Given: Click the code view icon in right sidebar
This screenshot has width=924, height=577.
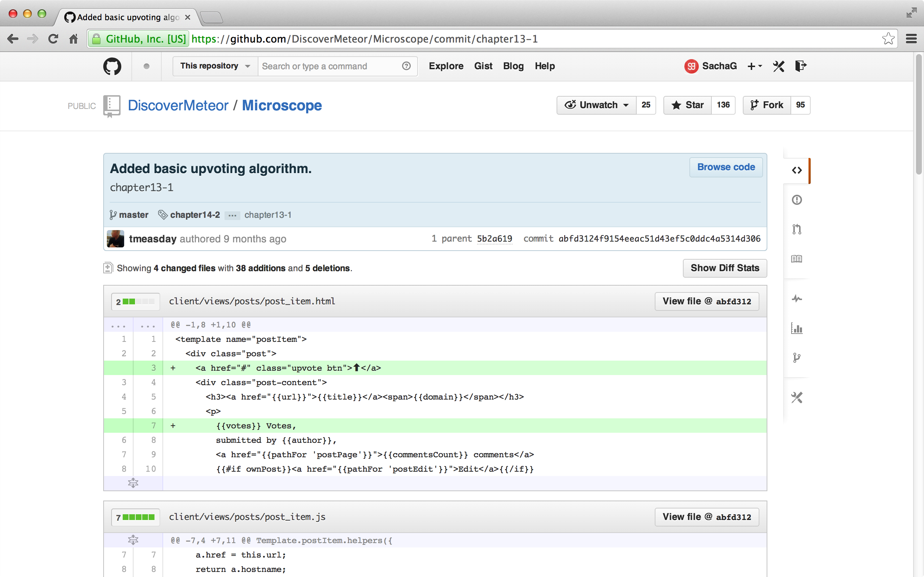Looking at the screenshot, I should [796, 170].
